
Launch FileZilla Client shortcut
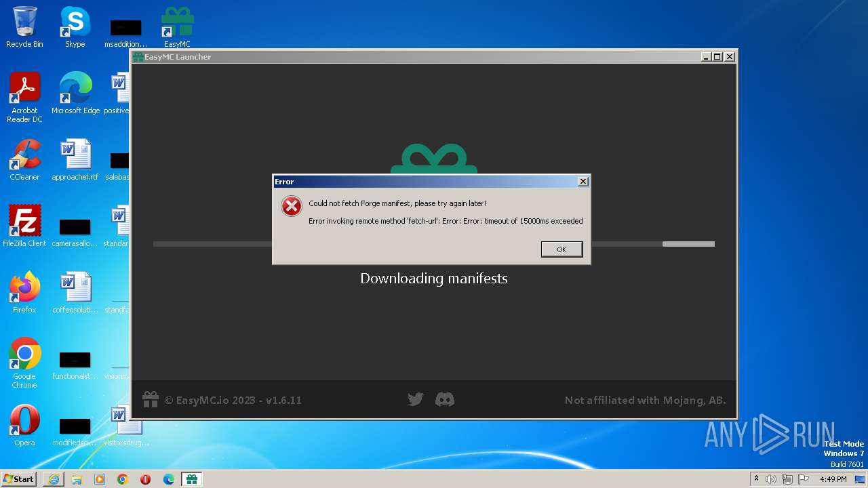[x=24, y=226]
